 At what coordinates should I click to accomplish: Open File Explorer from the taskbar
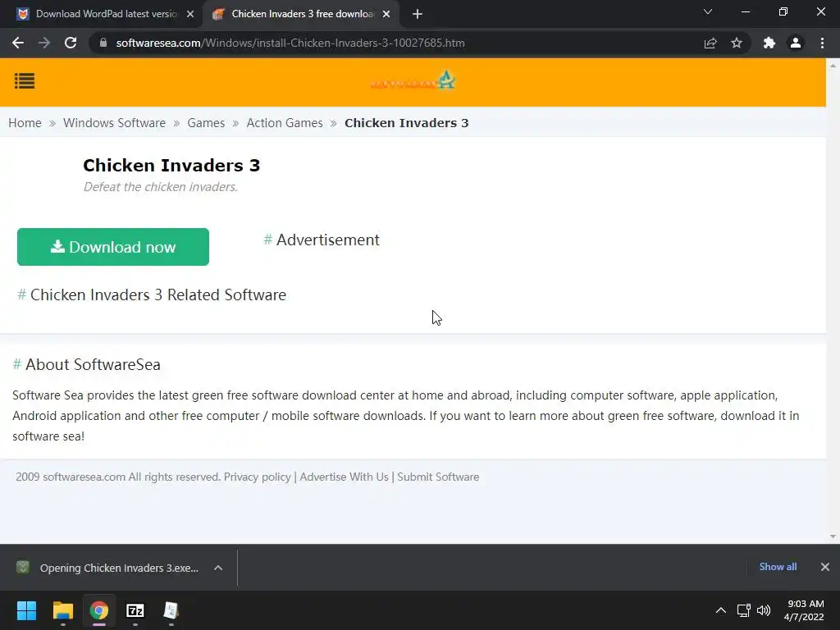tap(62, 610)
